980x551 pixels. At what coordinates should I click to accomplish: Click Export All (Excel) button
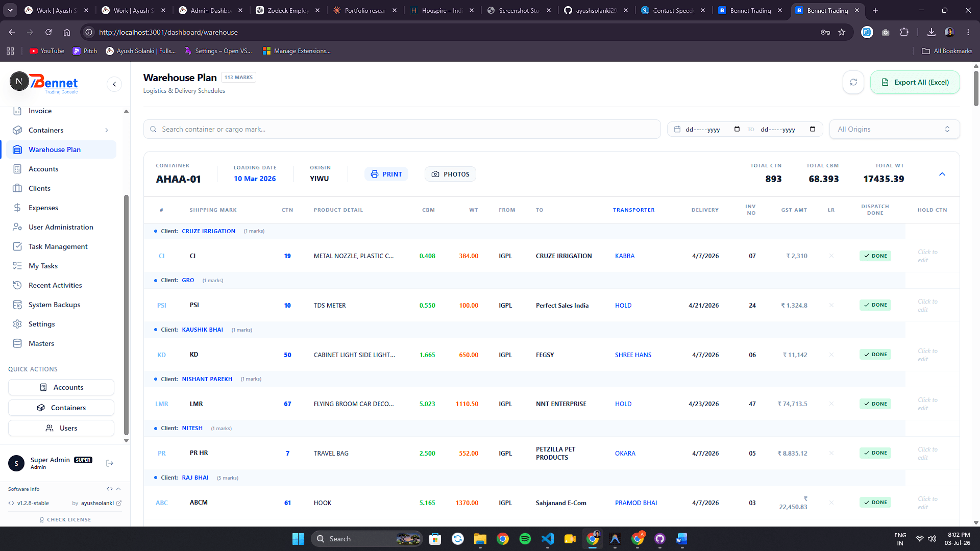[x=915, y=82]
